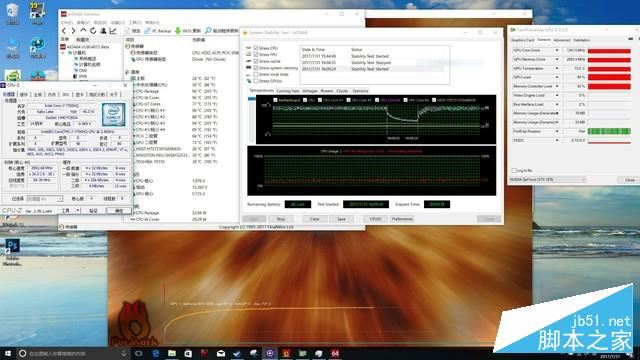Switch to the Clocks tab

[x=342, y=91]
